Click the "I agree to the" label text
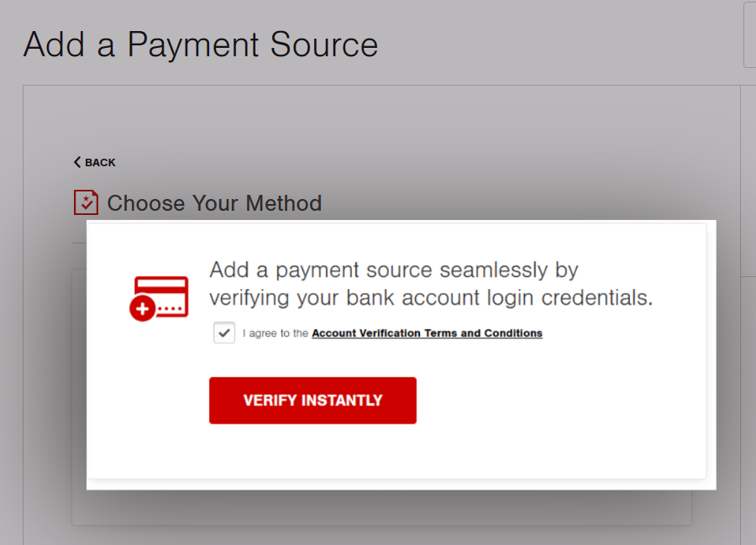 pyautogui.click(x=276, y=333)
